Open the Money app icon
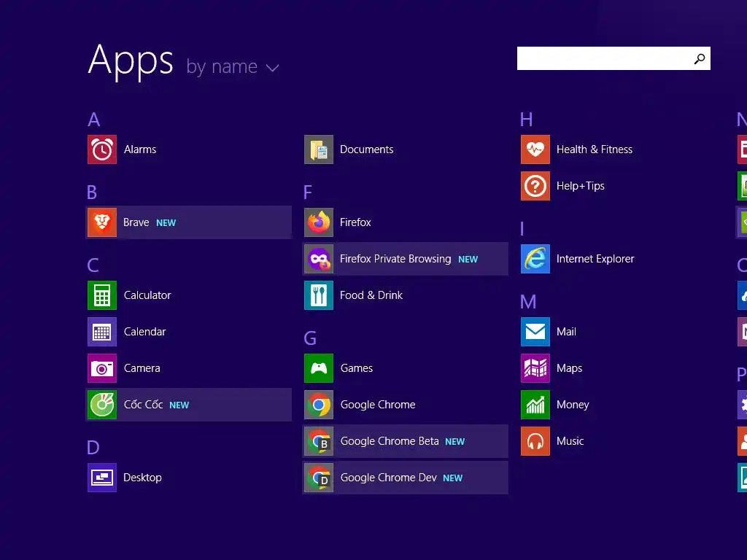This screenshot has width=747, height=560. pyautogui.click(x=535, y=405)
